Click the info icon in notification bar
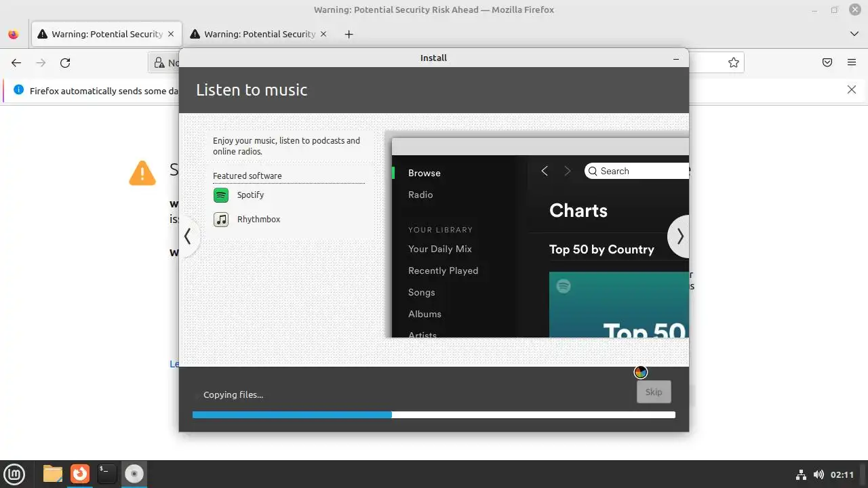This screenshot has width=868, height=488. [18, 90]
